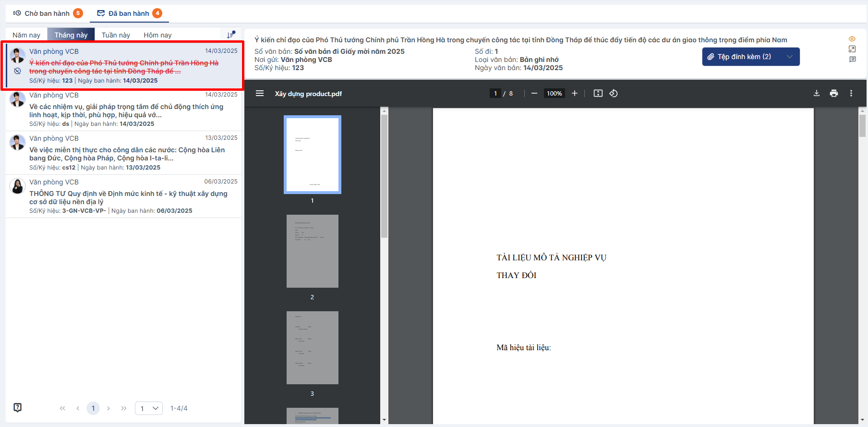Rotate the PDF counterclockwise

[x=614, y=93]
